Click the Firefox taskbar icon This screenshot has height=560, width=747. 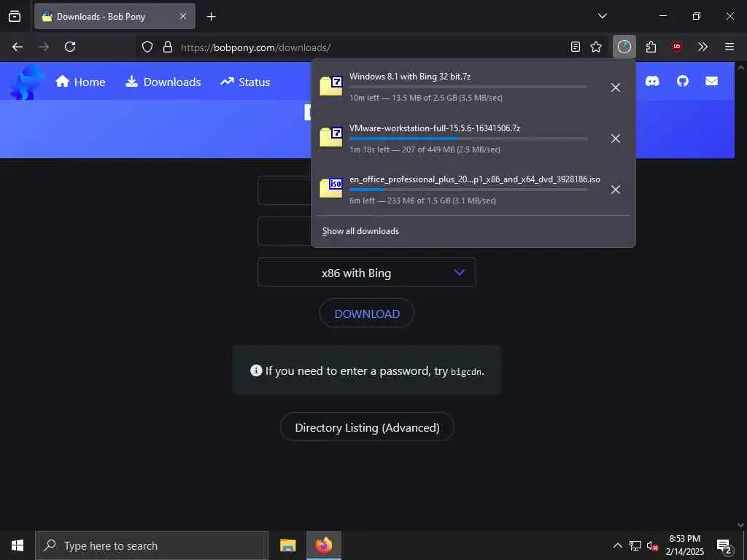pyautogui.click(x=323, y=545)
